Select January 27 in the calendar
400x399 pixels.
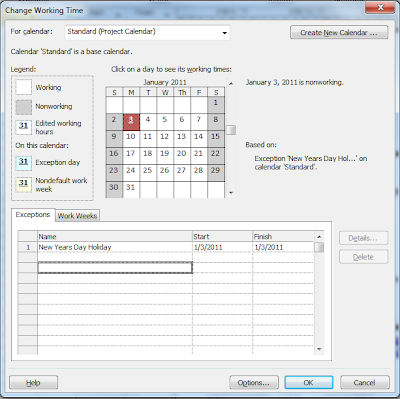click(182, 173)
